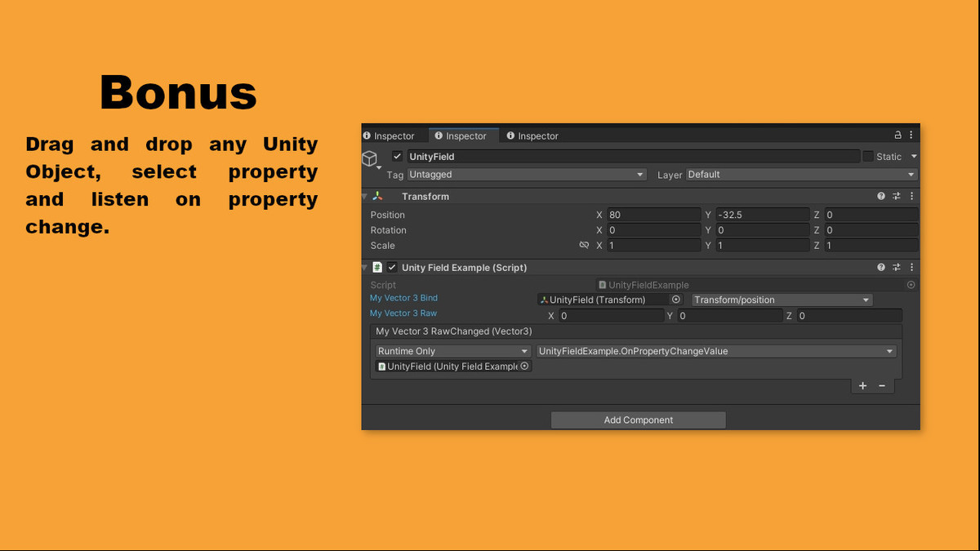Click the Transform component icon

click(377, 196)
